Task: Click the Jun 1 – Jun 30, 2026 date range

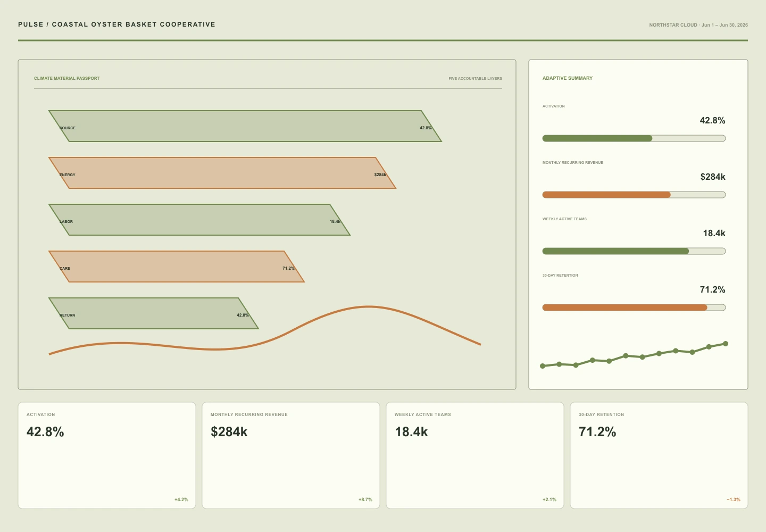Action: tap(725, 25)
